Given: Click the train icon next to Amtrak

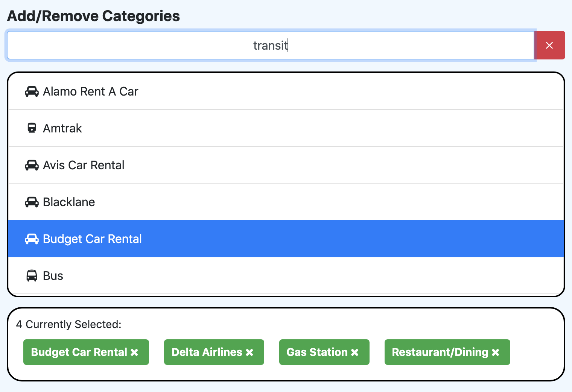Looking at the screenshot, I should tap(32, 128).
